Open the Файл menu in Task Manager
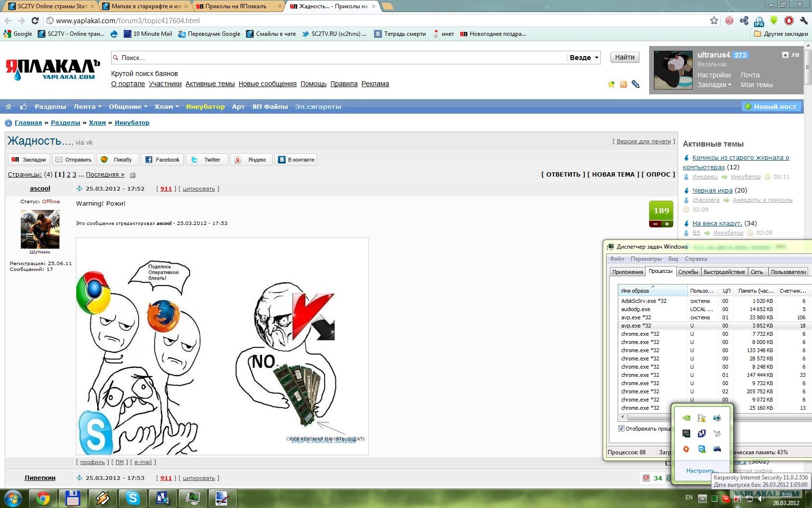812x508 pixels. click(617, 259)
